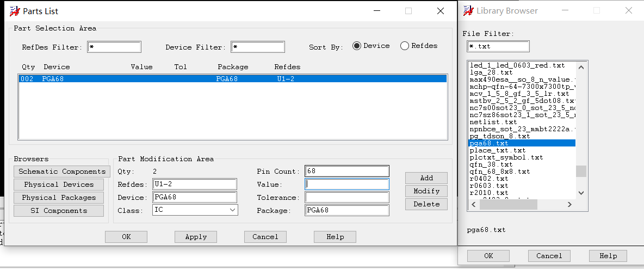Open the SI Components browser
This screenshot has height=269, width=644.
click(59, 211)
